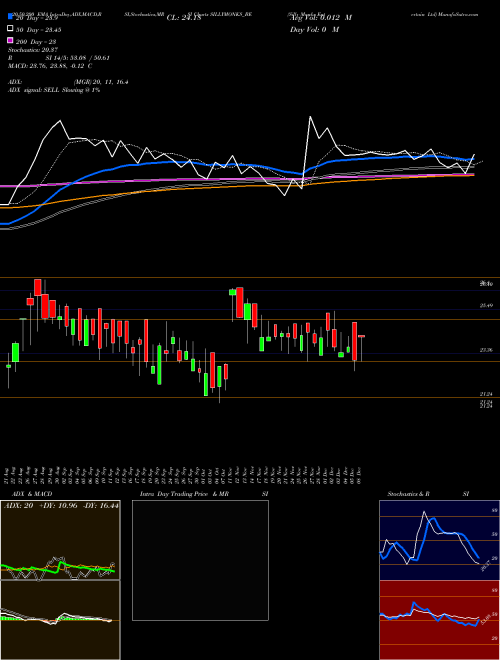Click the ADX: 20 +DY: 10.96 readout
The image size is (500, 660).
pyautogui.click(x=61, y=505)
